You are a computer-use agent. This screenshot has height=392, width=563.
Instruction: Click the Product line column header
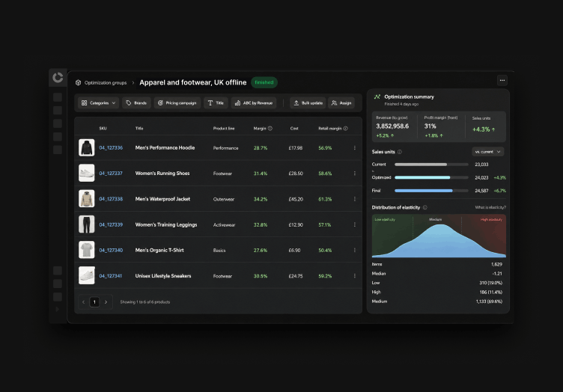pos(224,129)
